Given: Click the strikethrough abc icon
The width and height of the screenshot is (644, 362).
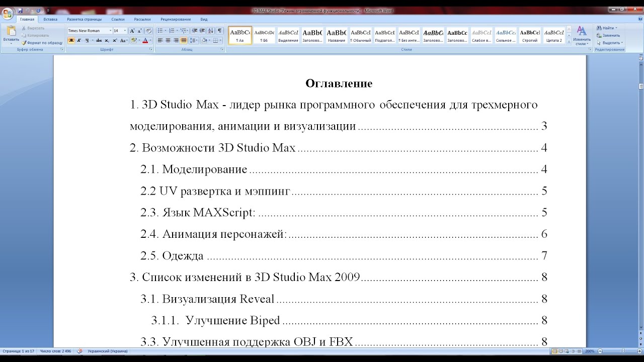Looking at the screenshot, I should (99, 40).
